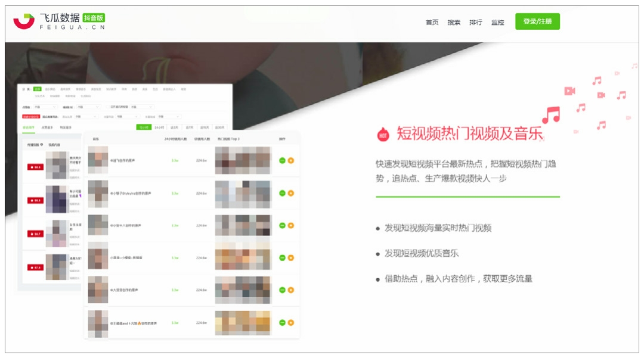The width and height of the screenshot is (644, 358).
Task: Open the first music row cover thumbnail
Action: 98,160
